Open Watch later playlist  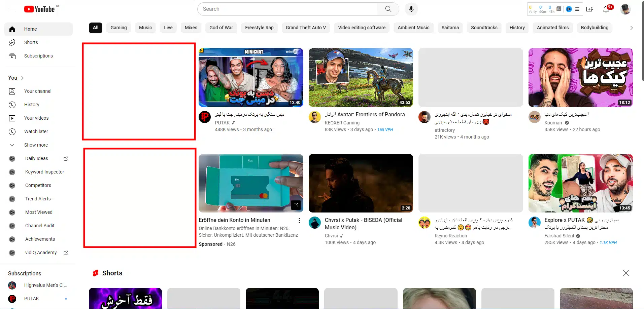coord(36,131)
